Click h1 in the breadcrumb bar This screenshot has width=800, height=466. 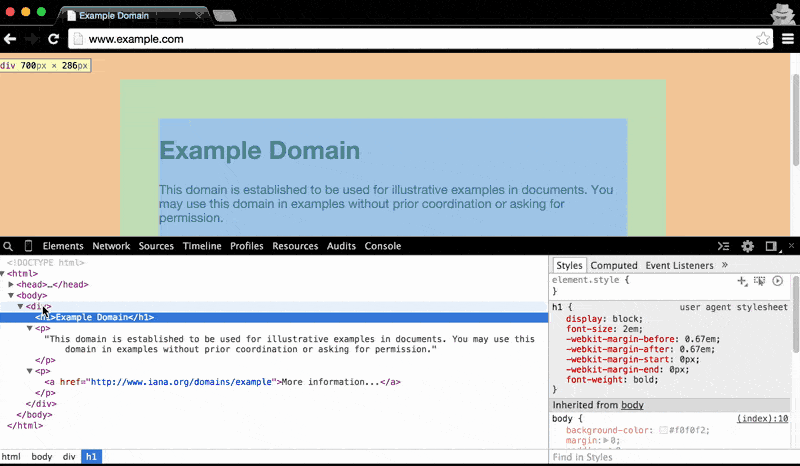click(91, 457)
